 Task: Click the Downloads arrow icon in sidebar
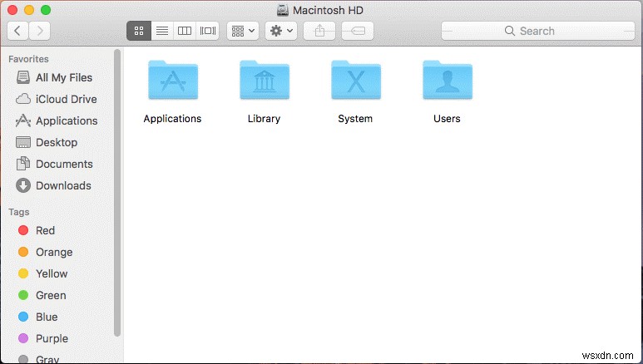tap(23, 185)
